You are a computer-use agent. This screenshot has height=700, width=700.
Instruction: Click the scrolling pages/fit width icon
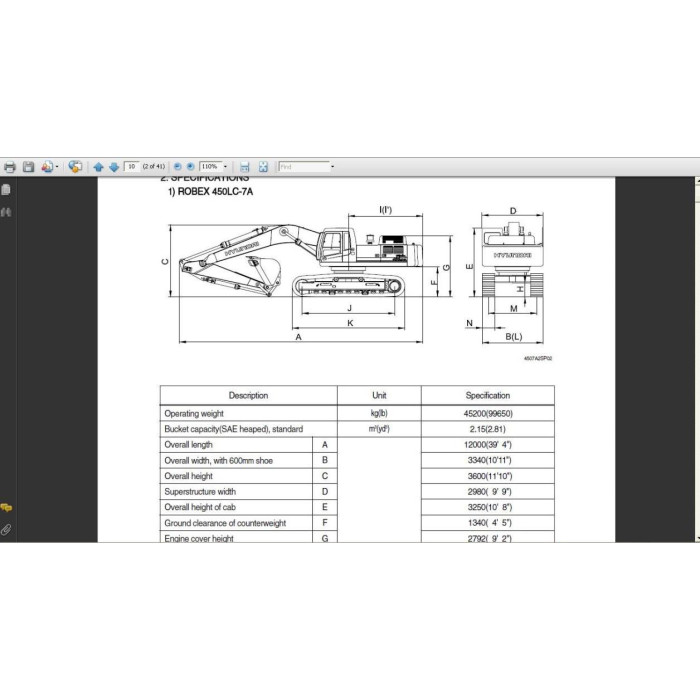[245, 167]
